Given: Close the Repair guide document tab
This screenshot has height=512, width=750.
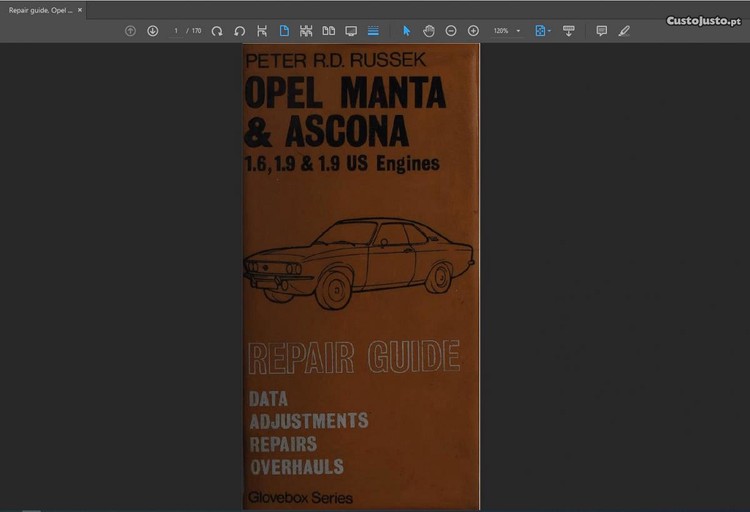Looking at the screenshot, I should 80,10.
